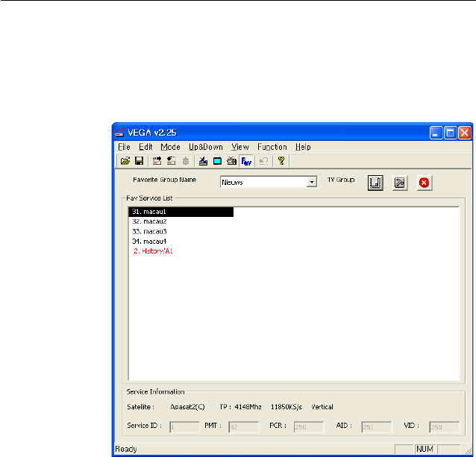Click the upload to receiver icon
476x457 pixels.
coord(157,161)
